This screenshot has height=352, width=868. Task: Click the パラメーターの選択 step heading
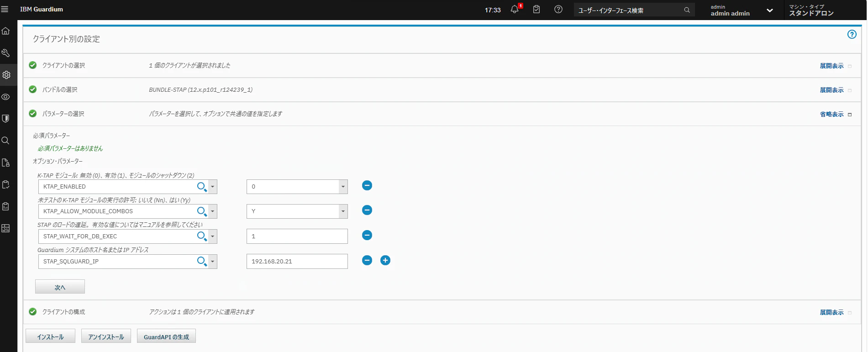tap(63, 114)
